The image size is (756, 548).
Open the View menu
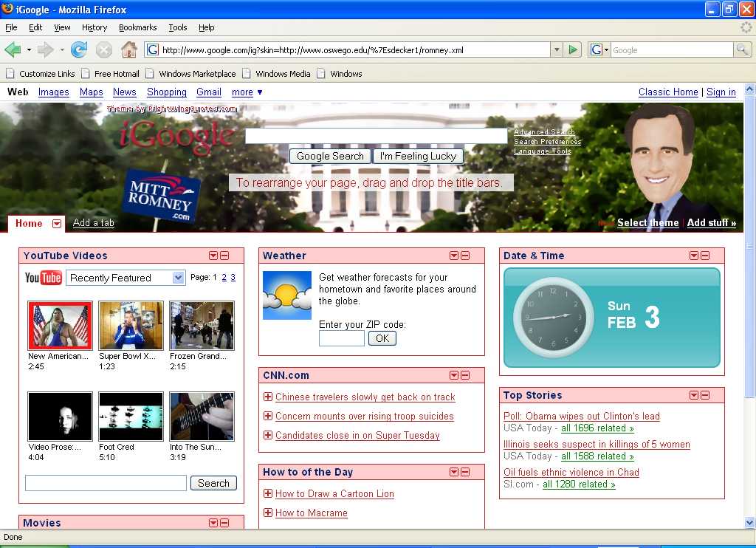(62, 27)
